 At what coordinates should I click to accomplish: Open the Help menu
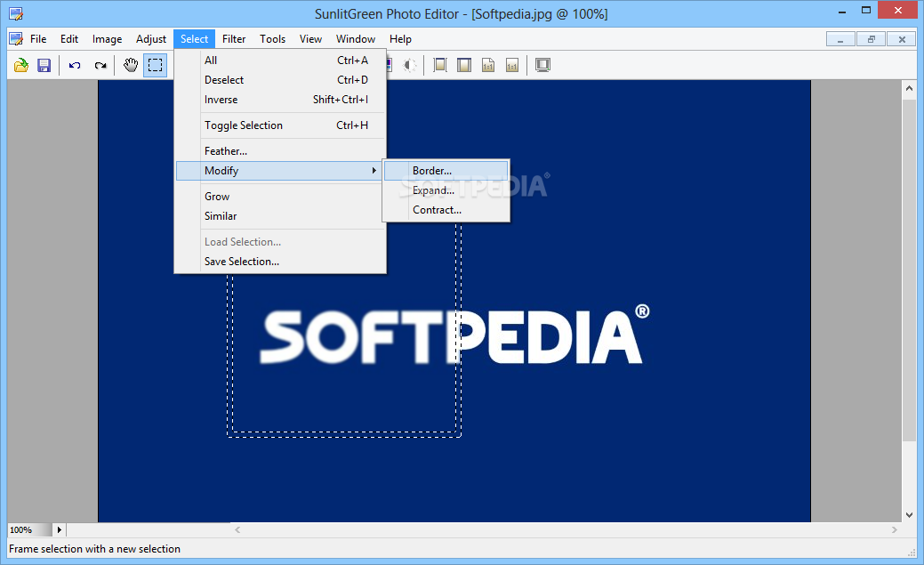pyautogui.click(x=400, y=39)
